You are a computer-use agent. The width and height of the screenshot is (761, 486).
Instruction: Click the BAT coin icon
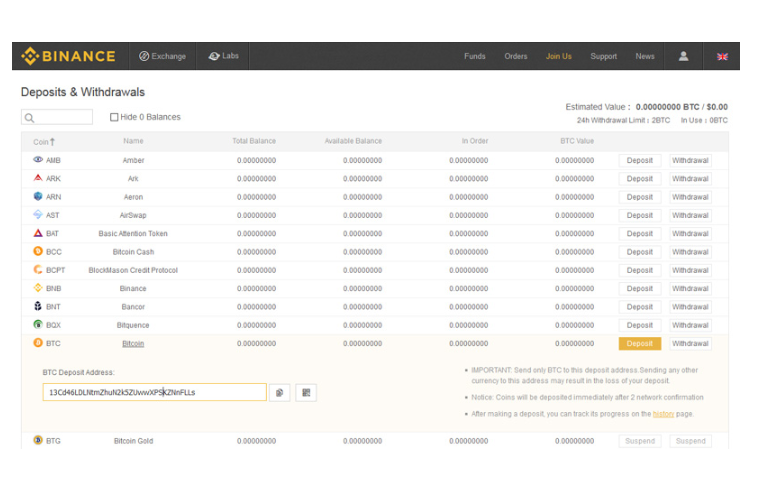coord(38,233)
